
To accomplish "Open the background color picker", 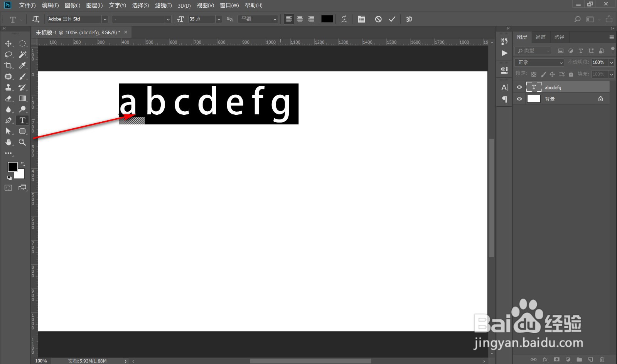I will tap(20, 175).
